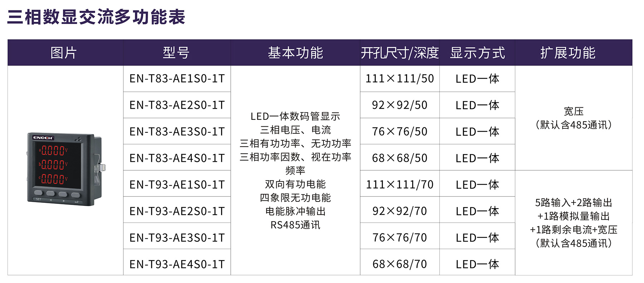Click the phase c voltage reading
This screenshot has width=644, height=283.
(x=53, y=179)
